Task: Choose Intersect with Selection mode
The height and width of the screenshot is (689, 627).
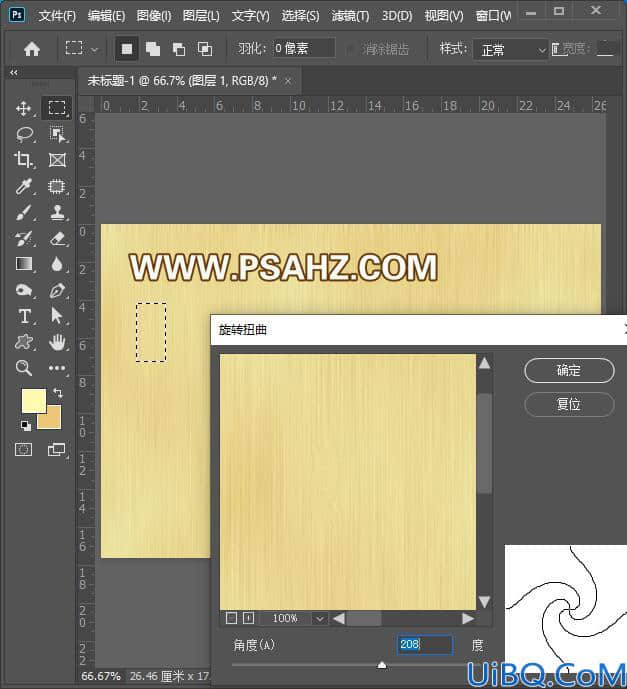Action: pos(205,49)
